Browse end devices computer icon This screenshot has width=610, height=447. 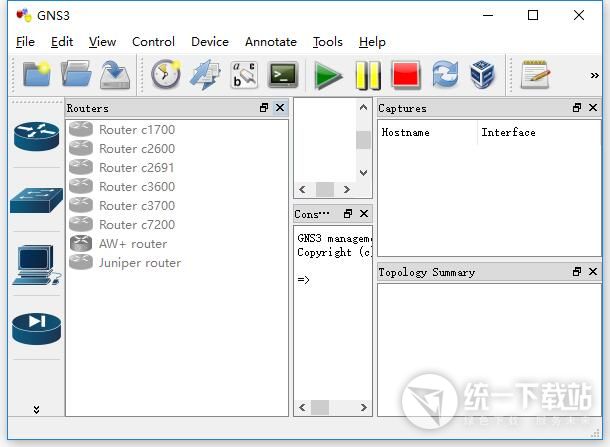[37, 265]
